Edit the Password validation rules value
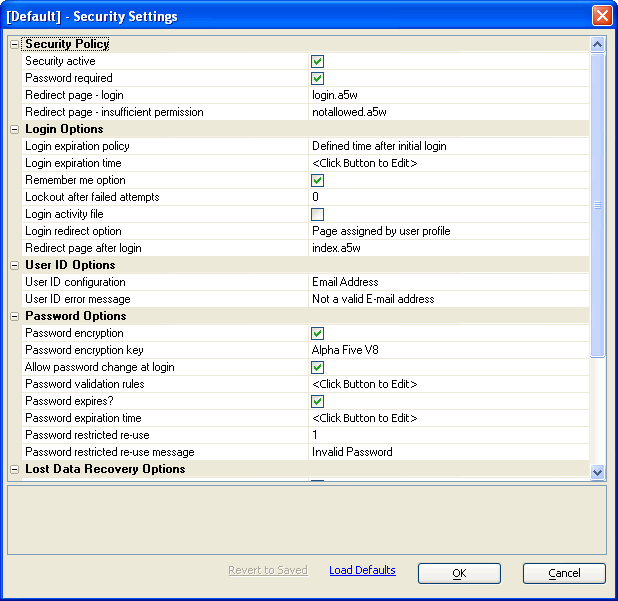The image size is (618, 601). (x=449, y=384)
